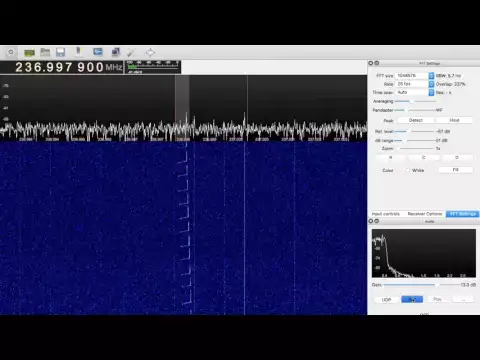Click the load settings folder icon
The height and width of the screenshot is (360, 480).
point(45,52)
